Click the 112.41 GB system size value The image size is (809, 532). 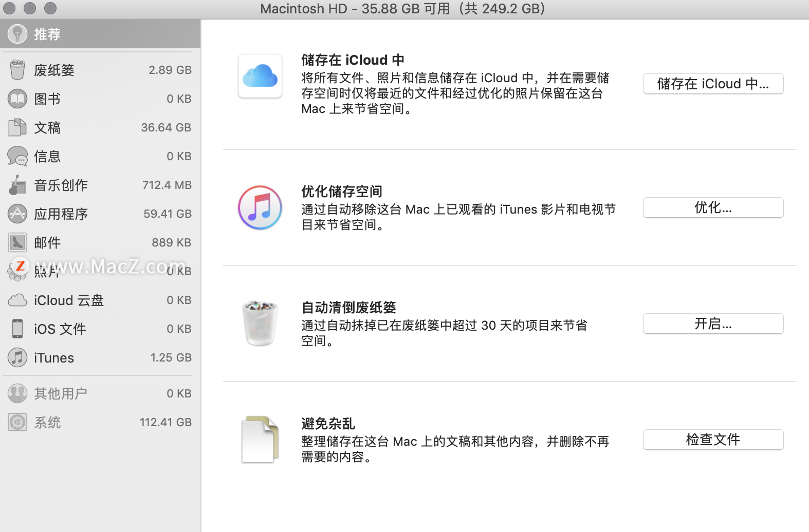[x=166, y=422]
